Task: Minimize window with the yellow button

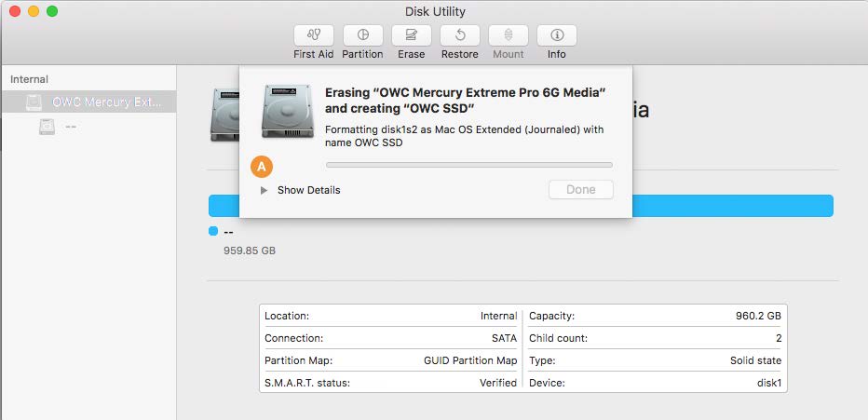Action: (33, 11)
